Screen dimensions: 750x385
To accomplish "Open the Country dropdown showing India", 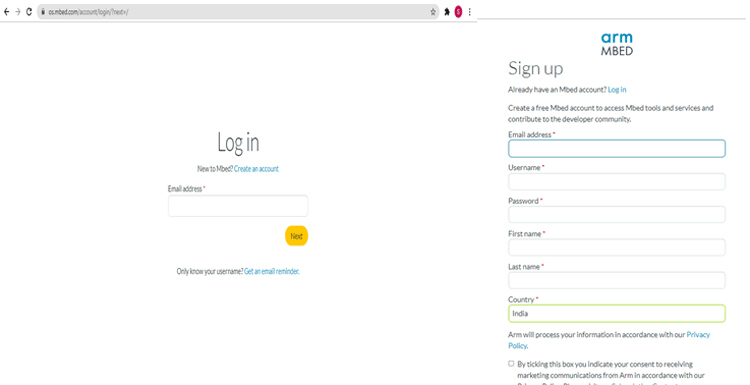I will [x=617, y=314].
